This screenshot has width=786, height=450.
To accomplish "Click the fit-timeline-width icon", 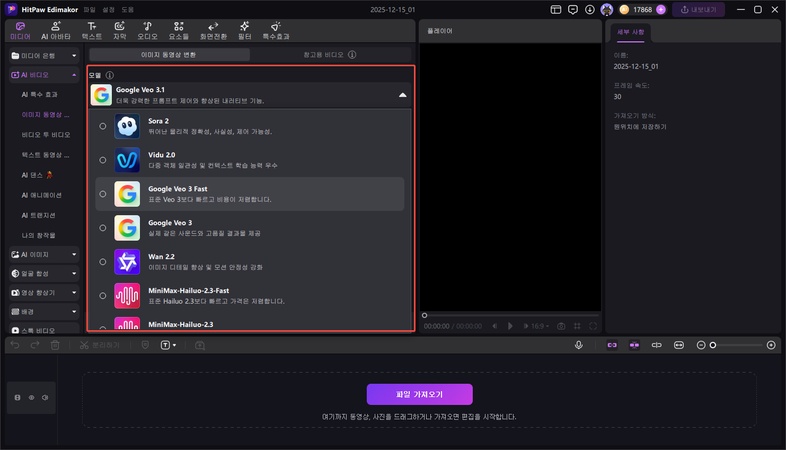I will coord(679,345).
